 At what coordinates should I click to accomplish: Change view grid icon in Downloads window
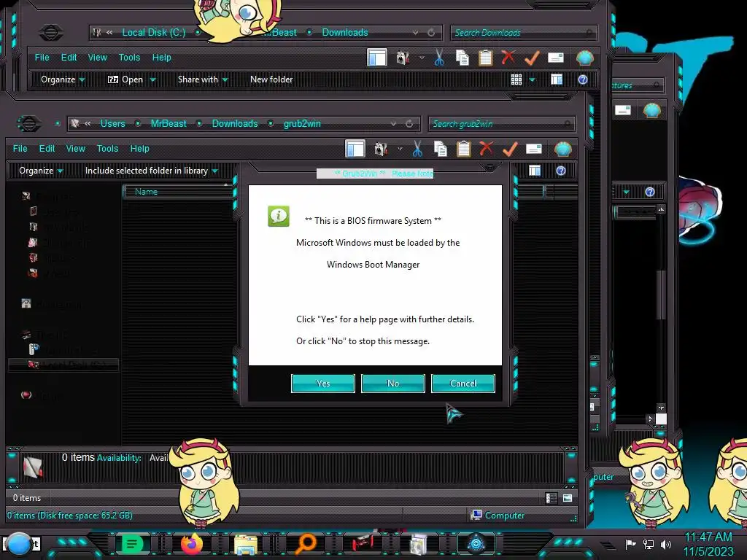(x=516, y=79)
